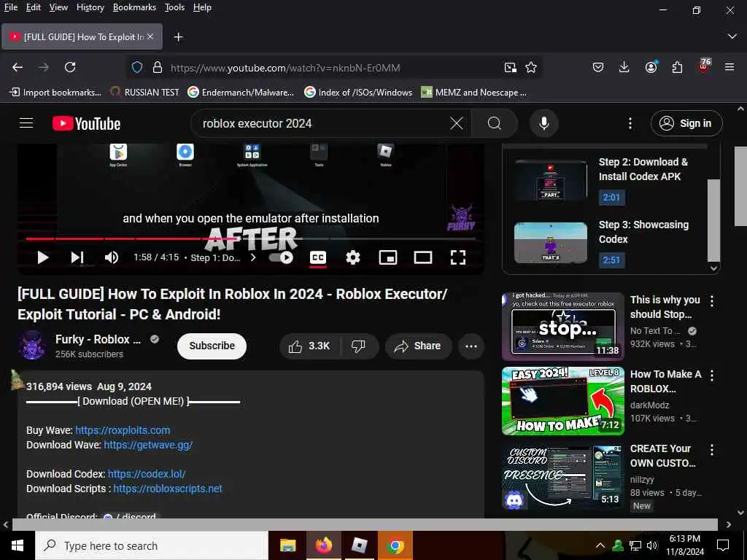Like the video with thumbs up
This screenshot has height=560, width=747.
coord(309,346)
